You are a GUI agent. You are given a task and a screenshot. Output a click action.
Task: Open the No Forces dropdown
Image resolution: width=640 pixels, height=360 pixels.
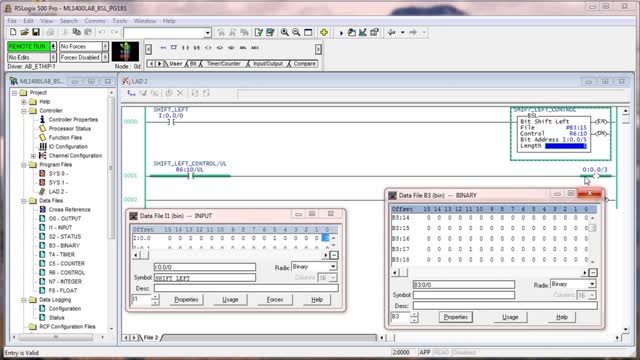click(105, 47)
